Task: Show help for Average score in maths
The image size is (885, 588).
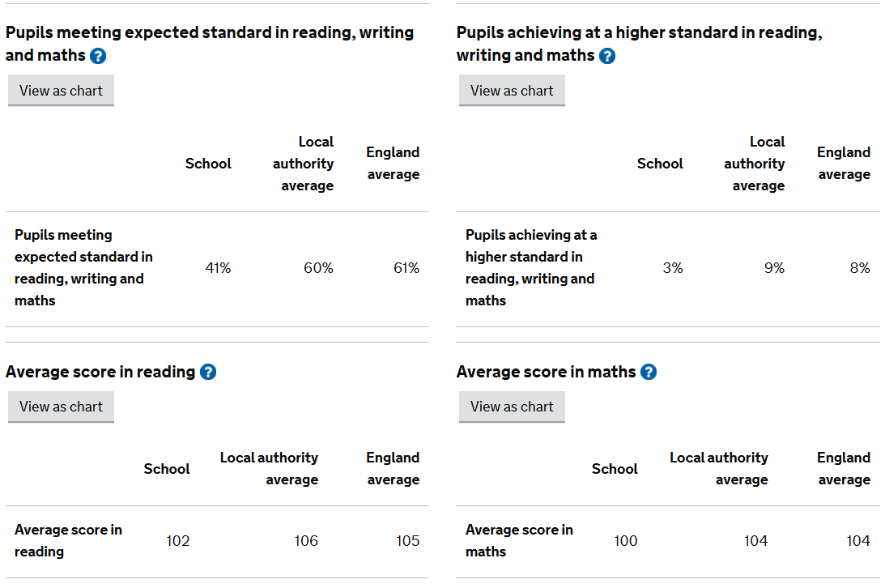Action: click(649, 372)
